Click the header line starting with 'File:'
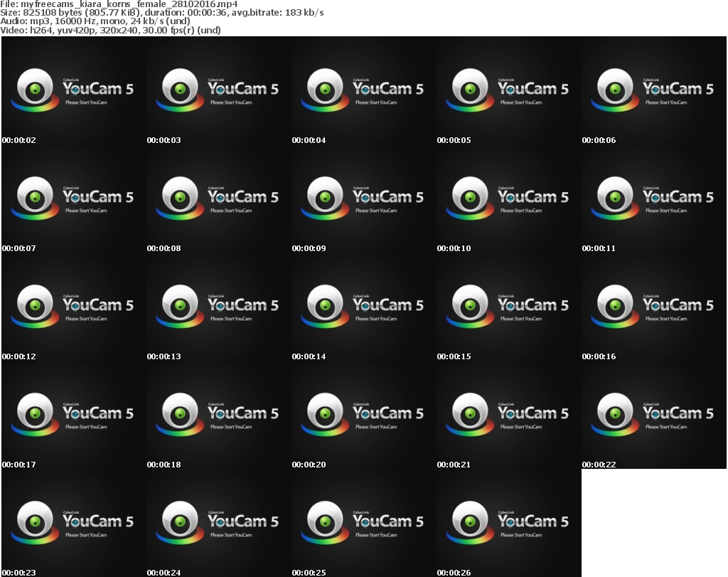The height and width of the screenshot is (577, 728). point(119,4)
